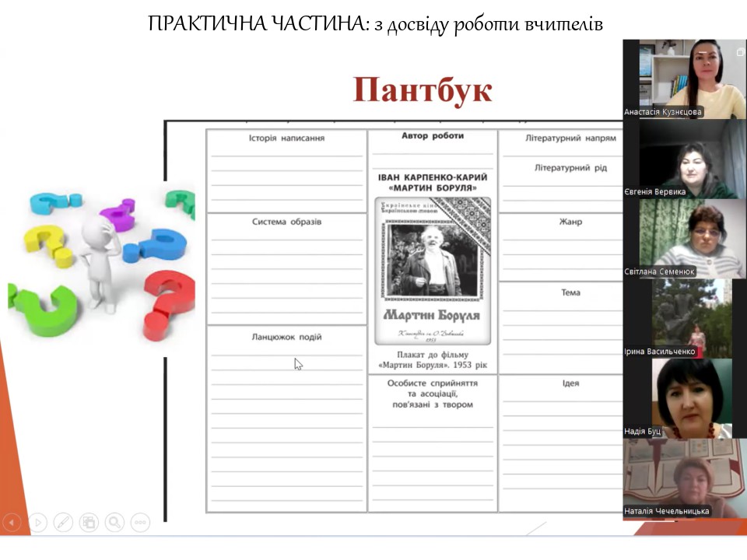747x560 pixels.
Task: Click pop-out icon on Анастасія Кузнєцова's video
Action: 739,52
